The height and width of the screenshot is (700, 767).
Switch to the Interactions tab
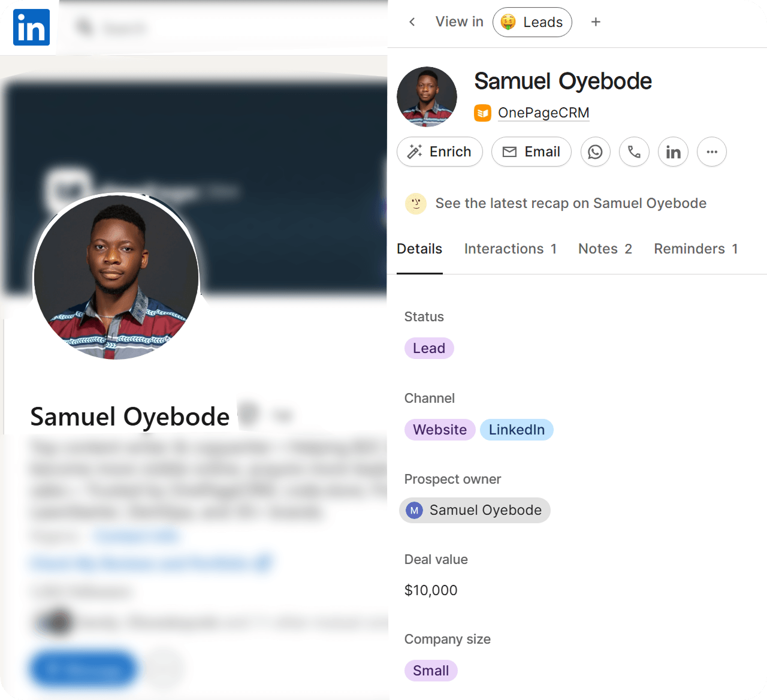tap(511, 249)
